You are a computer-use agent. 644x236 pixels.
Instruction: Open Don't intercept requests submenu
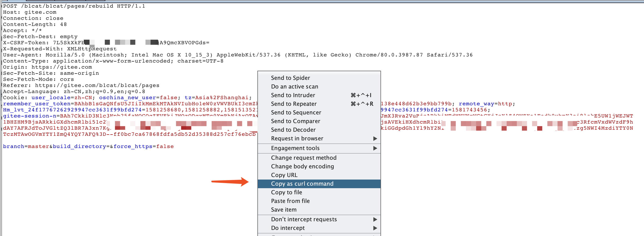319,219
